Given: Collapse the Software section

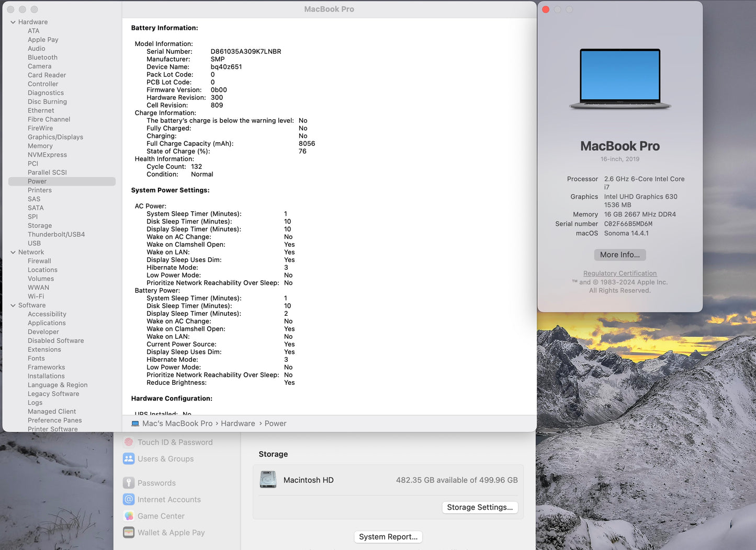Looking at the screenshot, I should click(13, 305).
